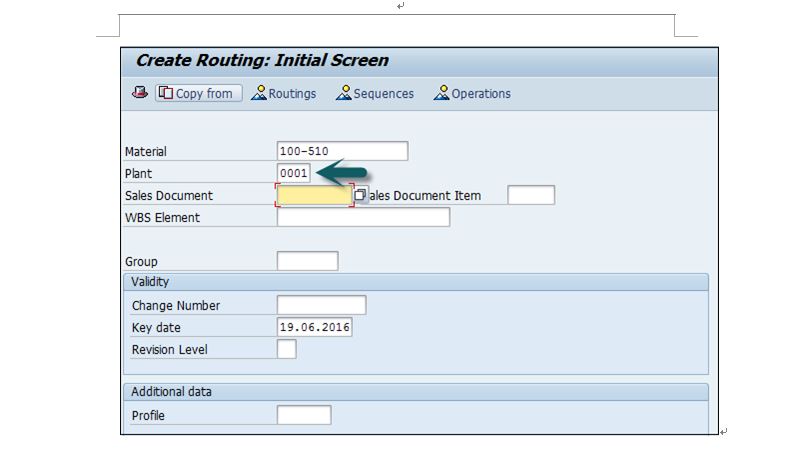Image resolution: width=788 pixels, height=454 pixels.
Task: Open the Sequences overview
Action: (375, 94)
